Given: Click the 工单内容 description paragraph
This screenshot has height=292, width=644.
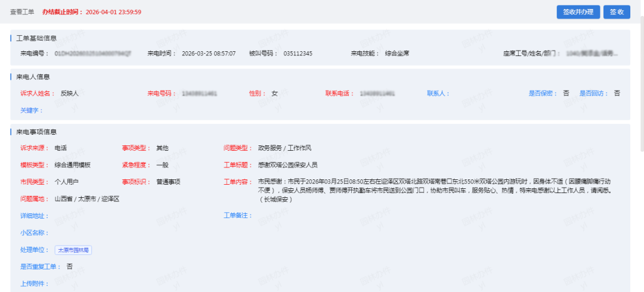Looking at the screenshot, I should (435, 191).
